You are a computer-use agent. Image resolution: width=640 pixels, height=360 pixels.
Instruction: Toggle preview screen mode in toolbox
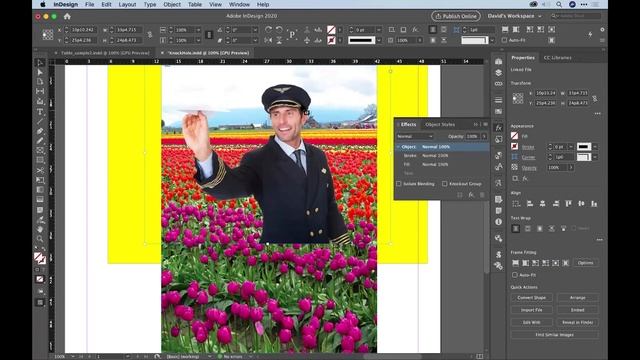coord(40,302)
